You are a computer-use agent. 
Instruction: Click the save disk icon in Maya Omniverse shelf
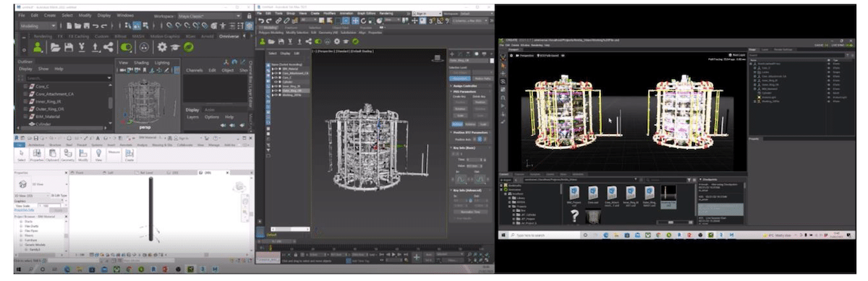pyautogui.click(x=69, y=47)
